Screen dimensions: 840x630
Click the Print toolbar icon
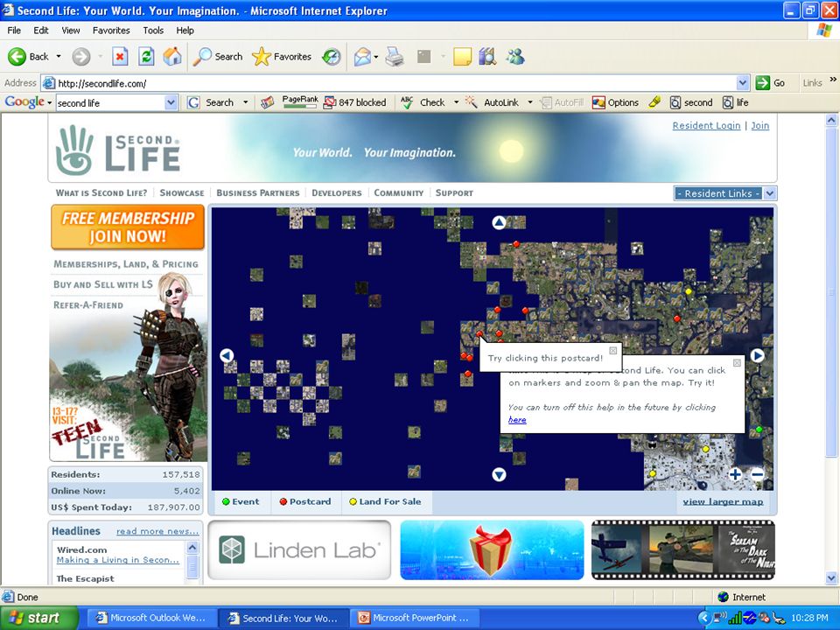pyautogui.click(x=395, y=56)
